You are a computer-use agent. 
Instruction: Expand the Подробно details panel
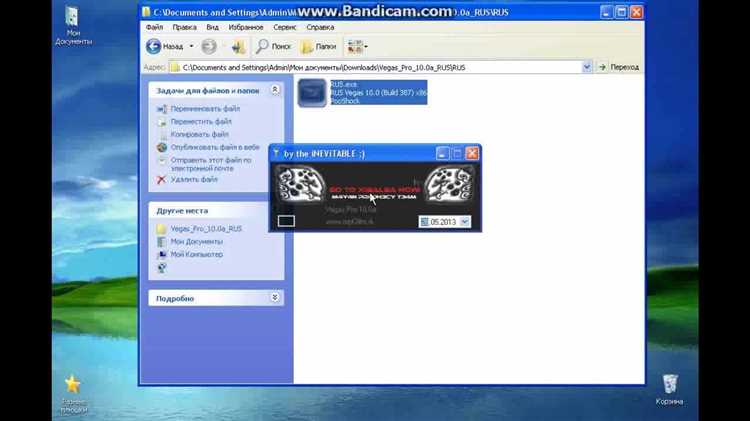click(275, 298)
